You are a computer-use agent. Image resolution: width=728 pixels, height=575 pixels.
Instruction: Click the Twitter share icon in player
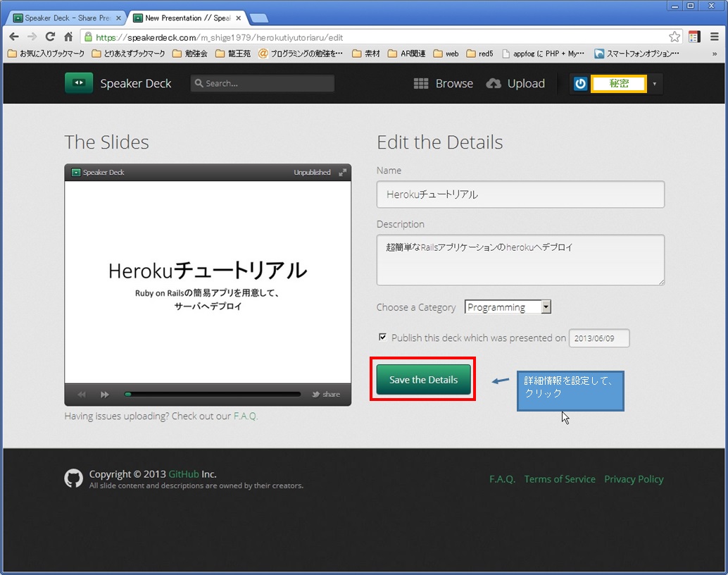(315, 394)
